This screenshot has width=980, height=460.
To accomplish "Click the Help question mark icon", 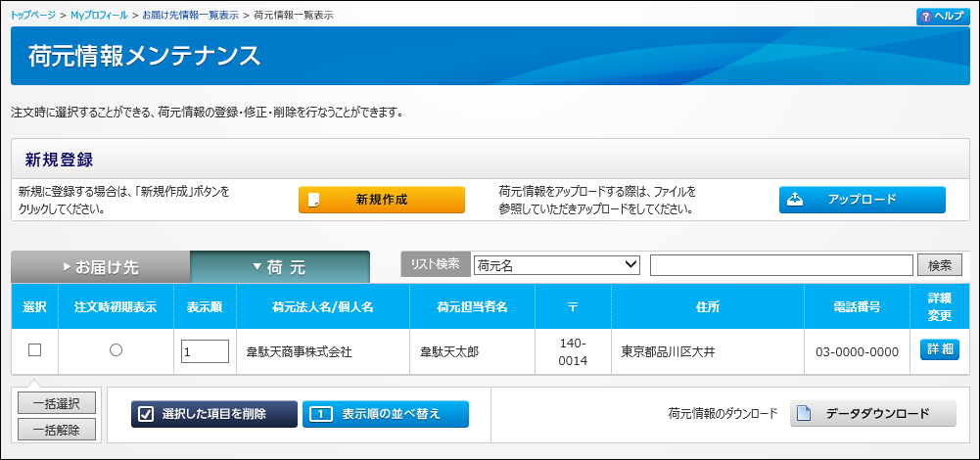I will click(925, 17).
